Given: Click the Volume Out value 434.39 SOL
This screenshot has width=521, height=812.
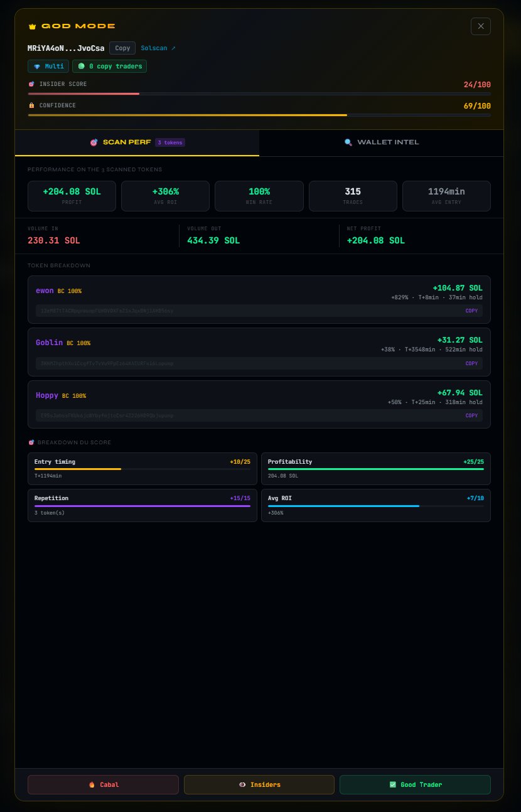Looking at the screenshot, I should [213, 240].
